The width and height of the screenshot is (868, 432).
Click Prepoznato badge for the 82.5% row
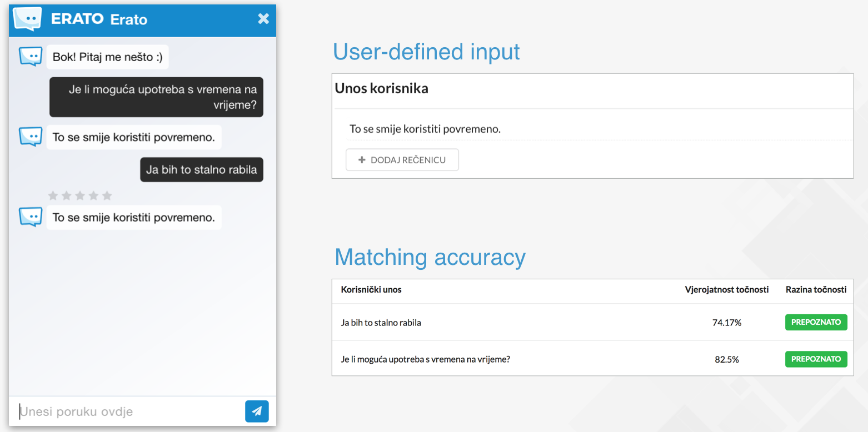[816, 359]
